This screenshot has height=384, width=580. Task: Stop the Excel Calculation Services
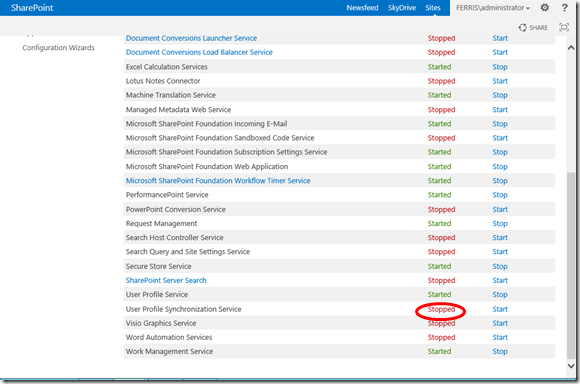point(500,67)
